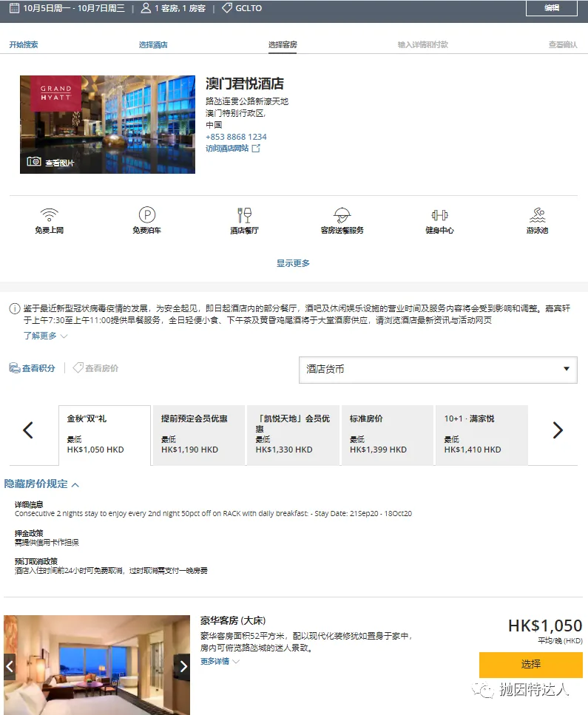Collapse the 隐藏房价规定 section

click(x=41, y=484)
